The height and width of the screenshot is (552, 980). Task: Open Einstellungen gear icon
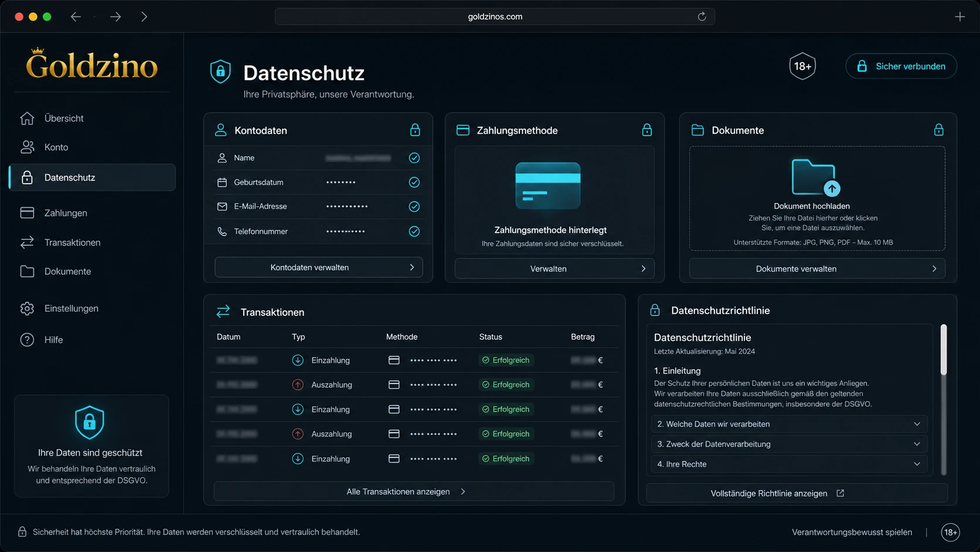pos(27,308)
